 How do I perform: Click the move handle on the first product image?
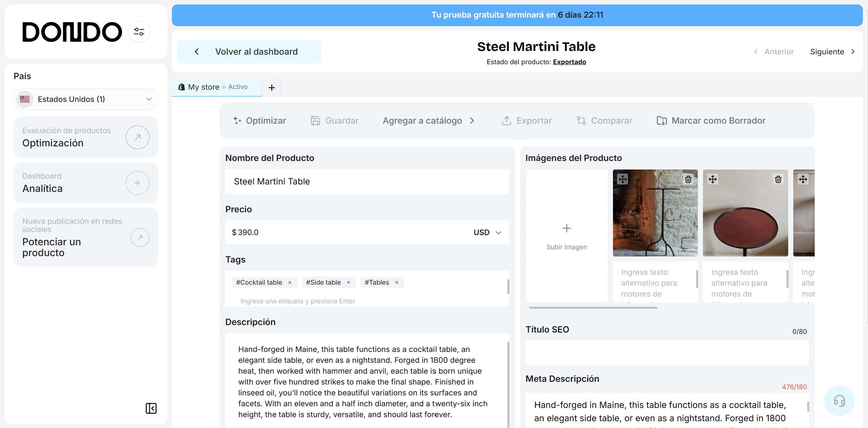(x=622, y=179)
